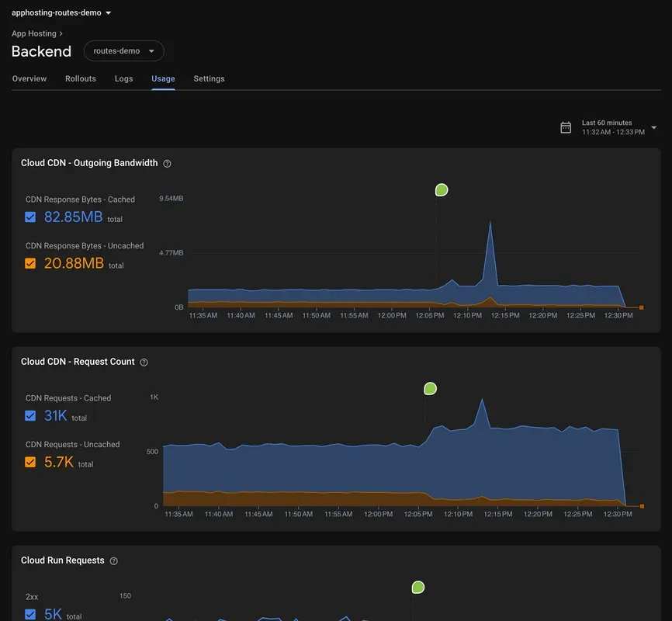Show help for Cloud CDN Outgoing Bandwidth

pyautogui.click(x=167, y=163)
